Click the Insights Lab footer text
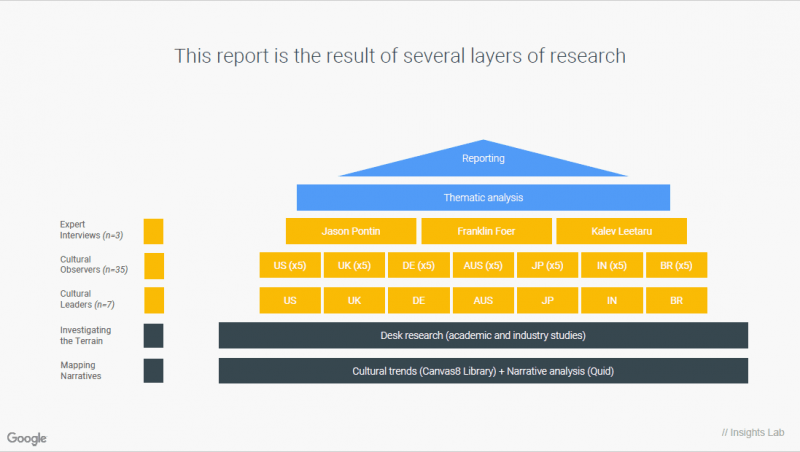Viewport: 800px width, 452px height. [754, 433]
